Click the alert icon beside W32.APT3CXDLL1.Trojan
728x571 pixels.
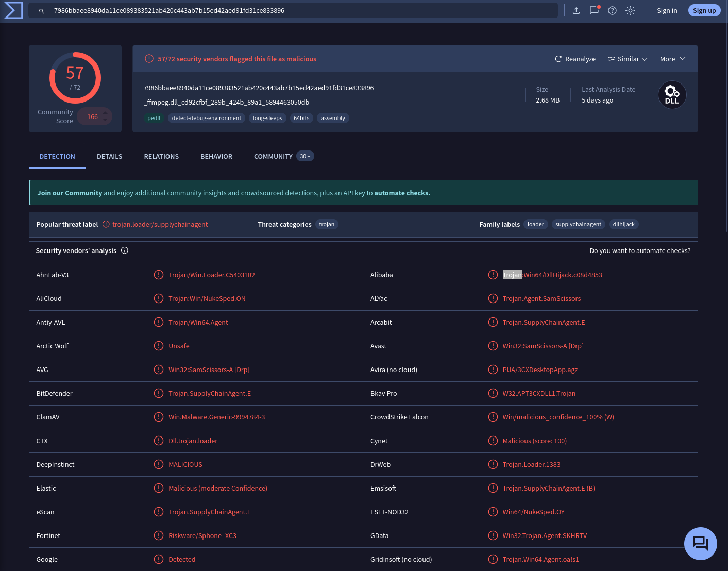[493, 393]
